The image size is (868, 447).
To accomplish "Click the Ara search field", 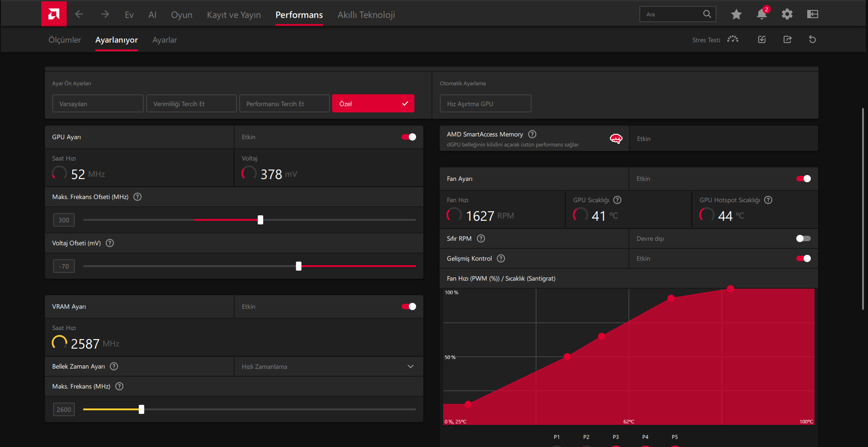I will point(672,14).
